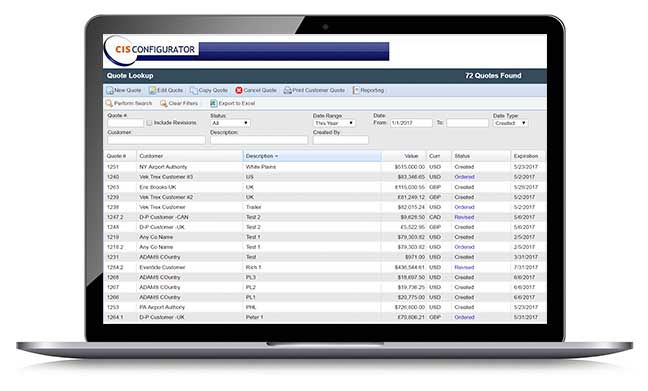Viewport: 648px width, 391px height.
Task: Click the Copy Quote icon
Action: (x=194, y=90)
